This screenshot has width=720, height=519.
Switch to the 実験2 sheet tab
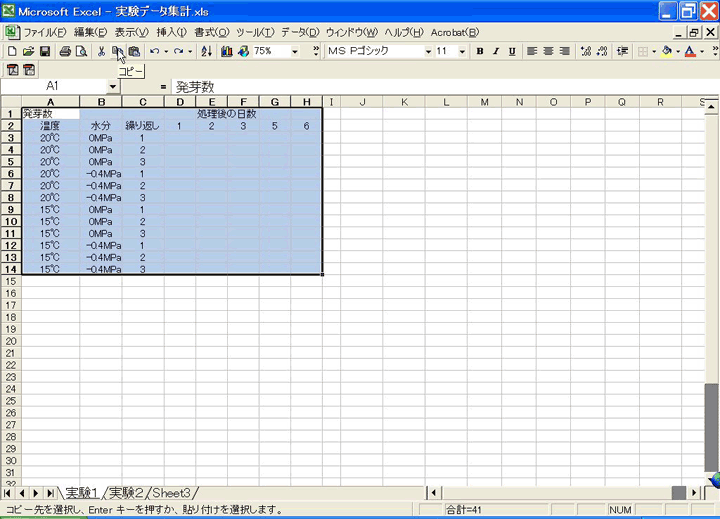click(x=126, y=492)
